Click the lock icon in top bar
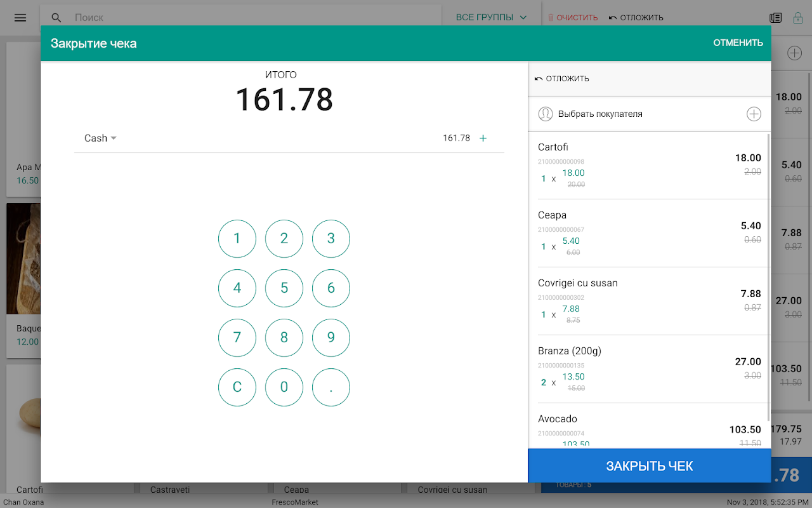The height and width of the screenshot is (508, 812). [x=797, y=18]
